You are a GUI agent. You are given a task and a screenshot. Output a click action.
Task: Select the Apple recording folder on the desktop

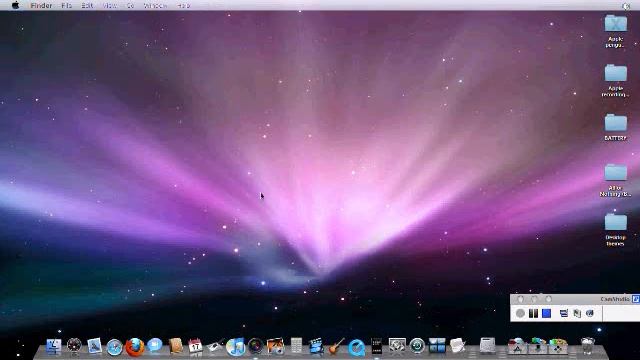(616, 80)
